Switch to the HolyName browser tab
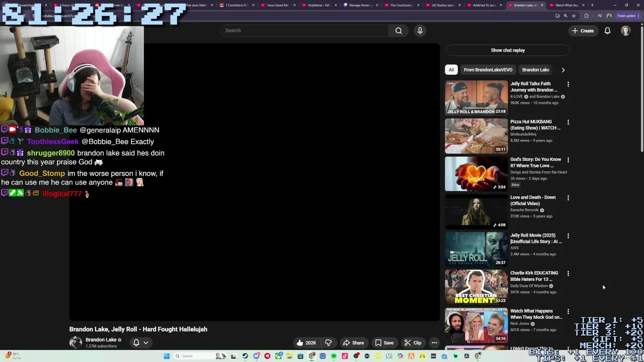 coord(318,5)
